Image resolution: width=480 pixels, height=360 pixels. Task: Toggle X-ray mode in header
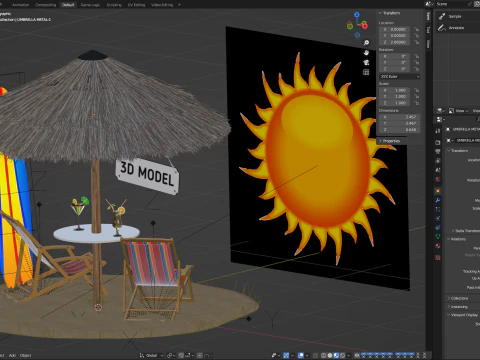pos(315,356)
